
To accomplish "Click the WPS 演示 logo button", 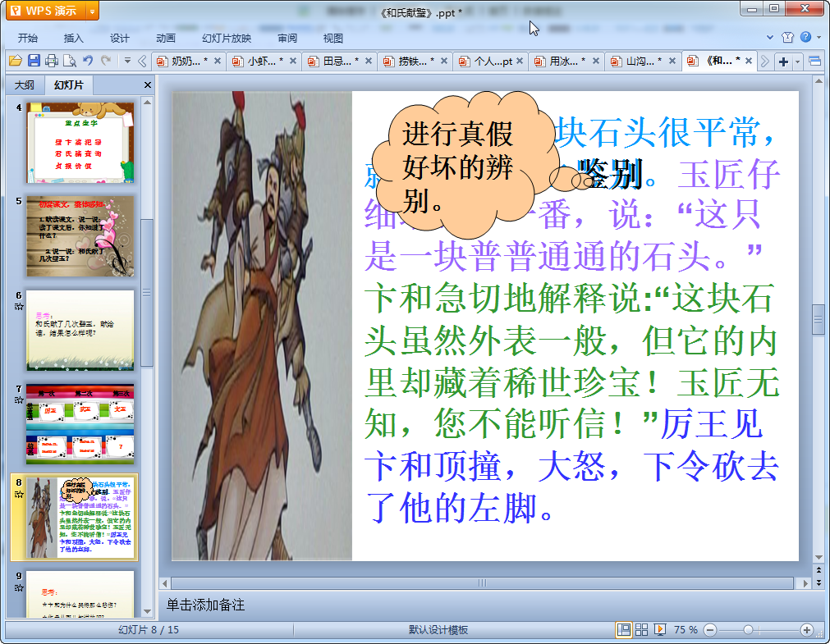I will point(45,11).
